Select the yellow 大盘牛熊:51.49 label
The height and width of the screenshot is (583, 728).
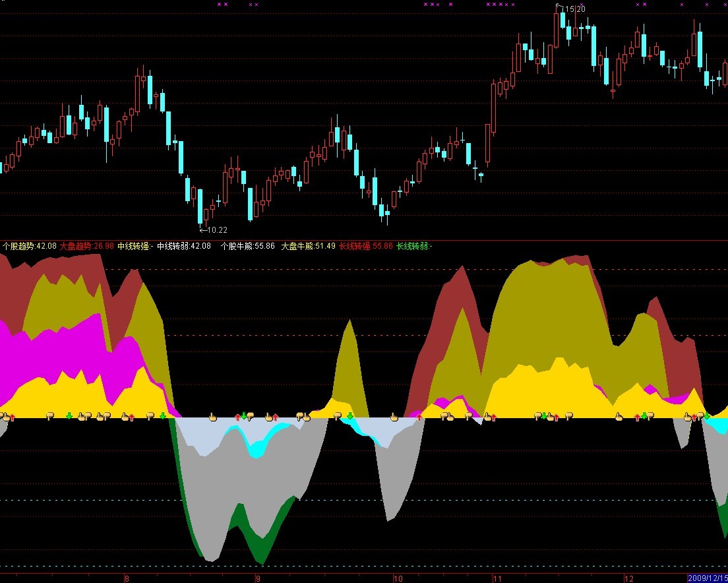(x=309, y=246)
